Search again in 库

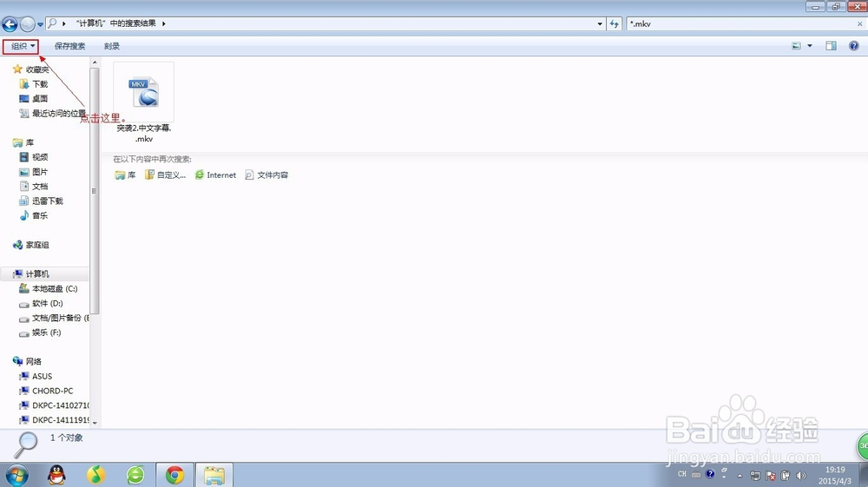coord(125,174)
